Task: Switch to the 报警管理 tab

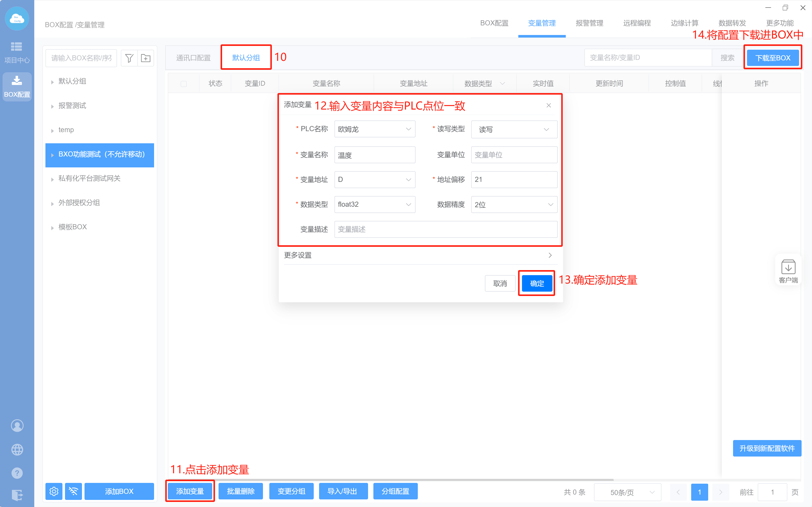Action: coord(589,23)
